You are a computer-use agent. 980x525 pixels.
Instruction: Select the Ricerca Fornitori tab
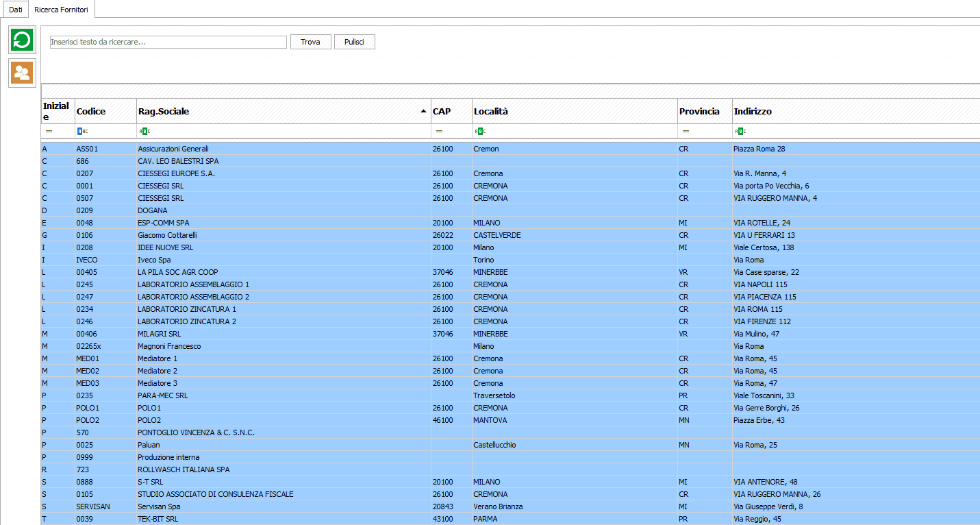pyautogui.click(x=61, y=9)
